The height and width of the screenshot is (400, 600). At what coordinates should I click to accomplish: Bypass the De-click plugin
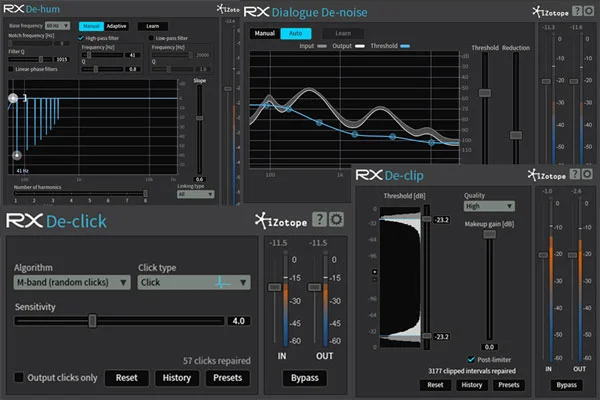(305, 378)
